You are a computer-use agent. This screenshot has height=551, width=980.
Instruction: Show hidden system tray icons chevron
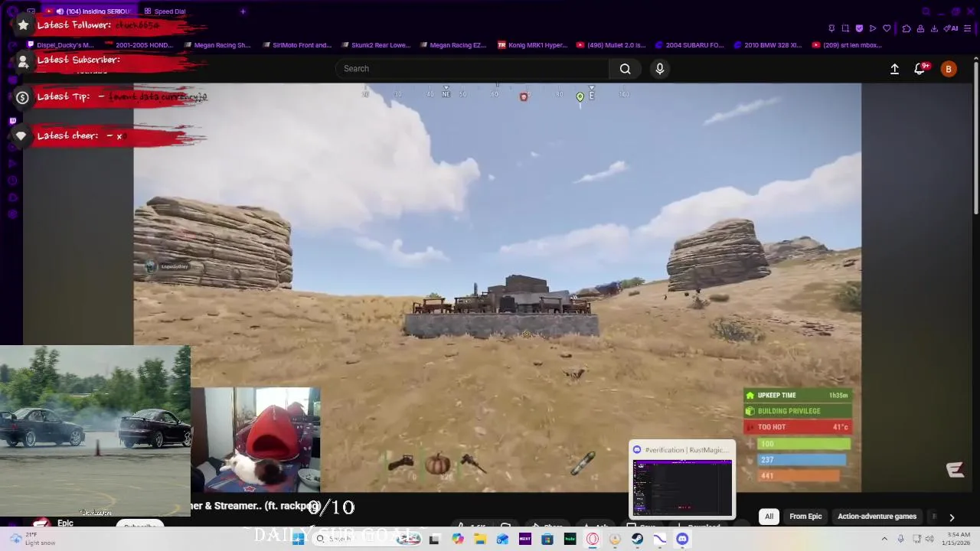click(884, 539)
